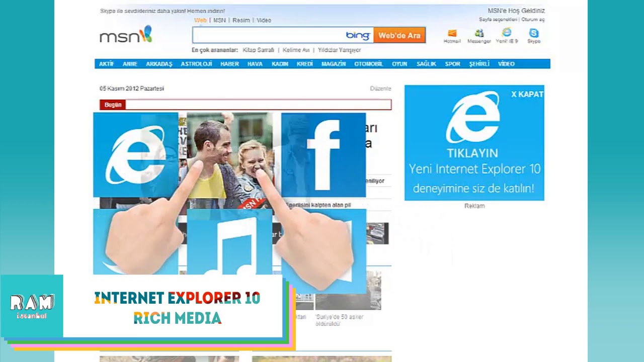Open ARKADAŞ in the navigation bar
The height and width of the screenshot is (362, 644).
pos(159,64)
